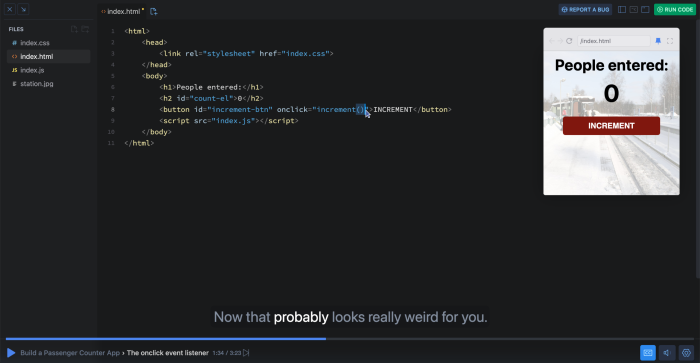
Task: Pin the mini browser preview
Action: [x=658, y=41]
